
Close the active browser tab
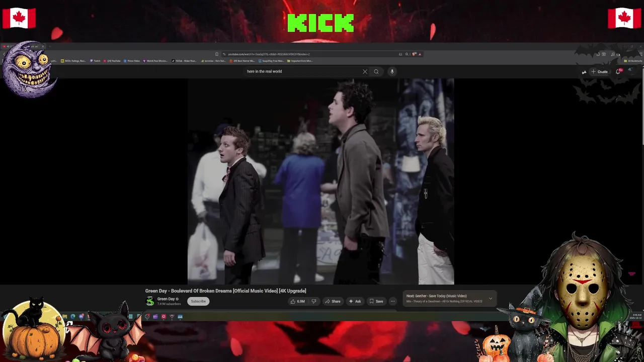pos(43,47)
